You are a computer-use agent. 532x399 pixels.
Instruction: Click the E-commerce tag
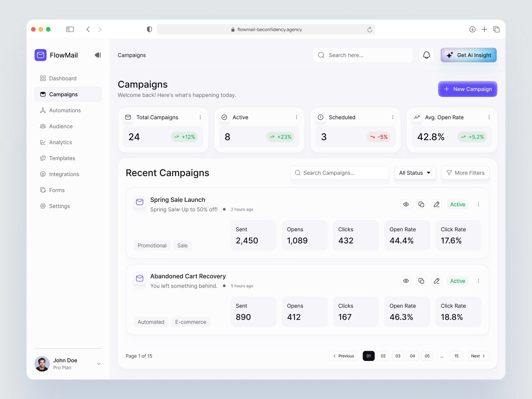tap(191, 322)
